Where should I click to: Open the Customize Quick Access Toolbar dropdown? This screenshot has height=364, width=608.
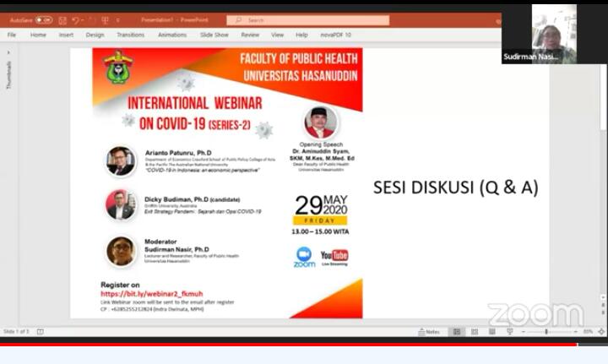point(119,19)
